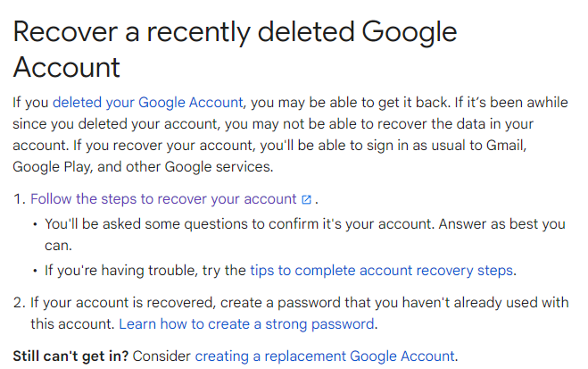
Task: Click "Learn how to create a strong password"
Action: point(247,323)
